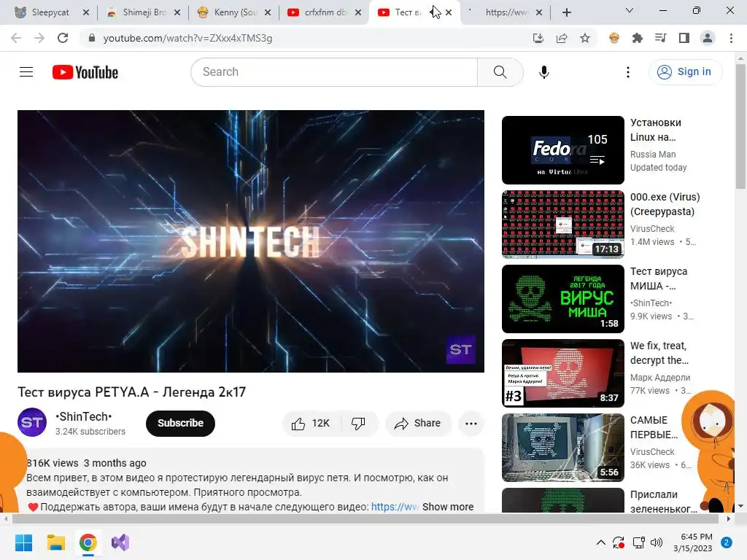Open the volume speaker tray icon

click(657, 542)
